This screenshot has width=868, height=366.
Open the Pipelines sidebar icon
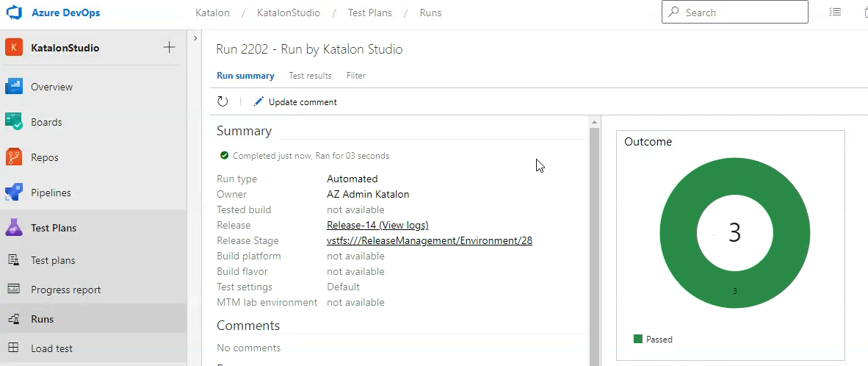pyautogui.click(x=14, y=193)
